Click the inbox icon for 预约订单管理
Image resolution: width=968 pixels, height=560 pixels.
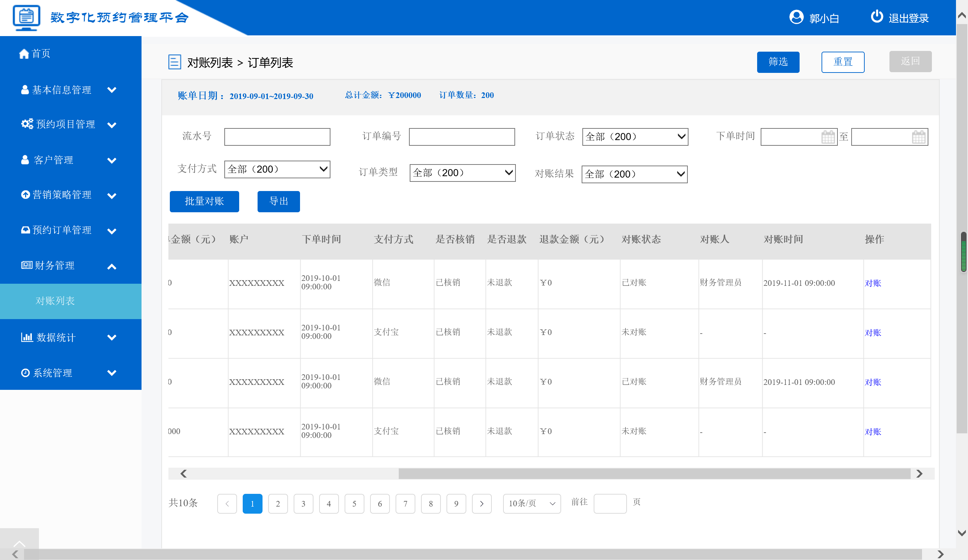25,230
